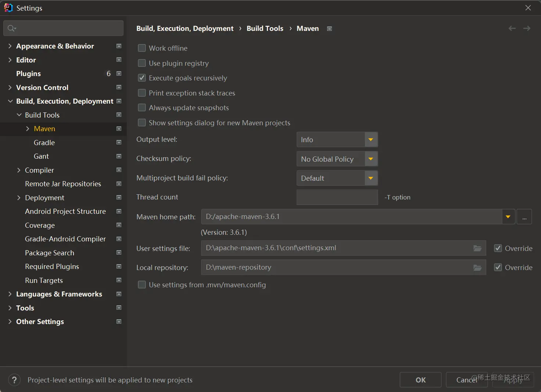Viewport: 541px width, 392px height.
Task: Click the folder icon in User settings file field
Action: pyautogui.click(x=477, y=248)
